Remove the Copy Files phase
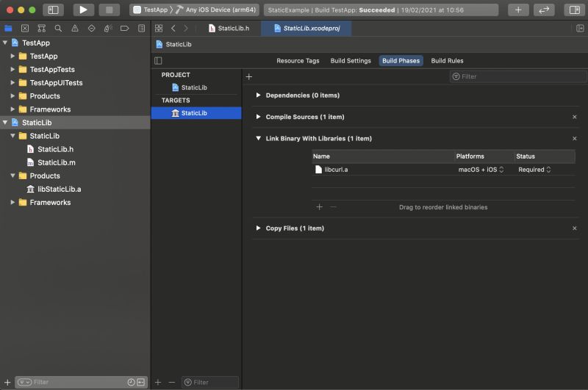The height and width of the screenshot is (390, 588). [575, 228]
